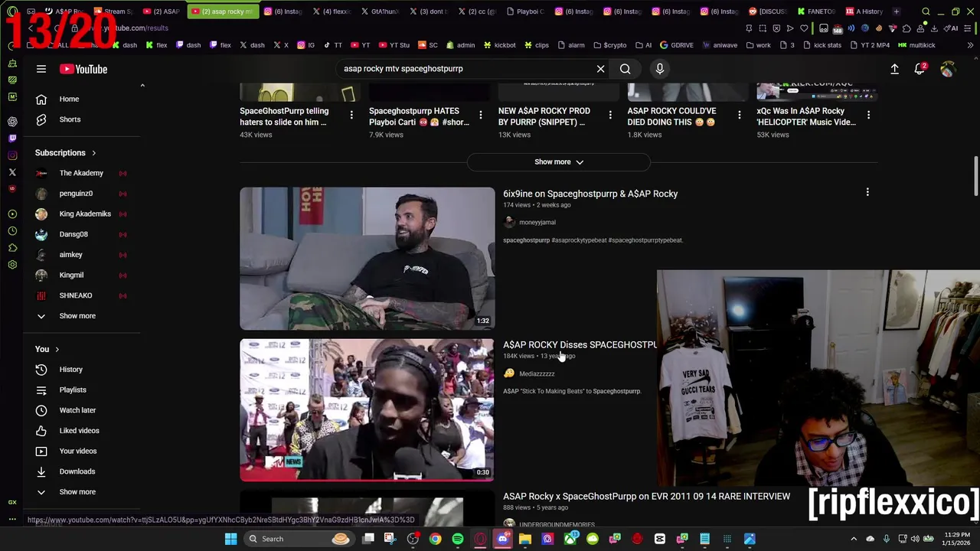This screenshot has width=980, height=551.
Task: Visit the Mediazzzzz channel
Action: click(x=537, y=374)
